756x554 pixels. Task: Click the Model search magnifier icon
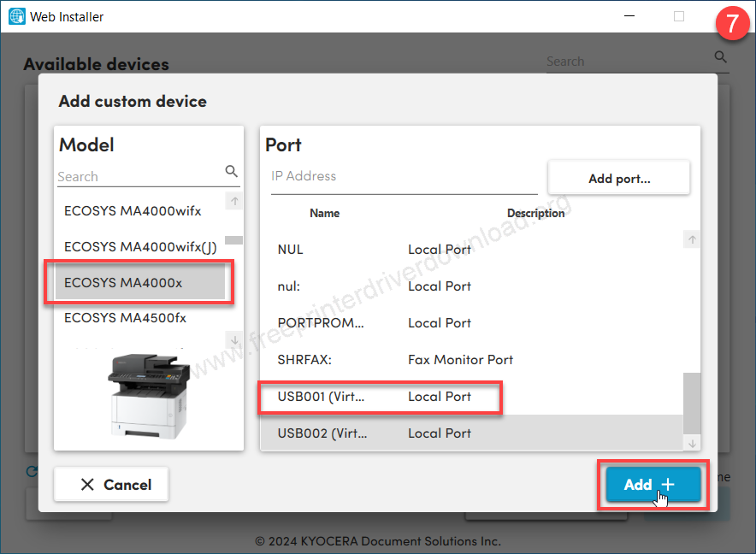click(232, 171)
